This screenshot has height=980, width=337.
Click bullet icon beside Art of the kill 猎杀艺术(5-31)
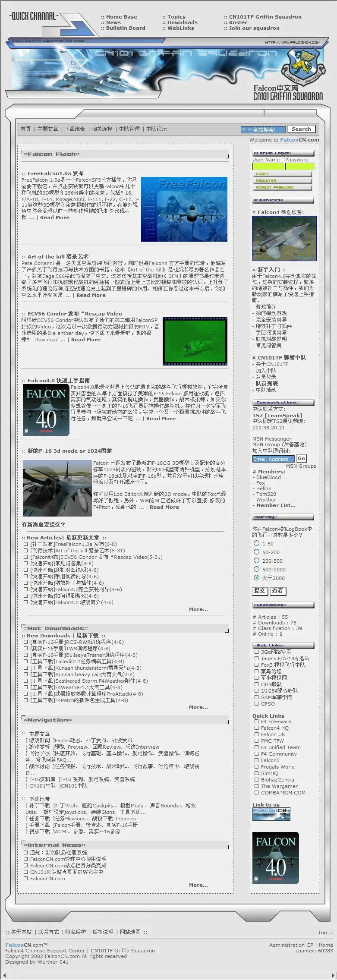(x=25, y=551)
